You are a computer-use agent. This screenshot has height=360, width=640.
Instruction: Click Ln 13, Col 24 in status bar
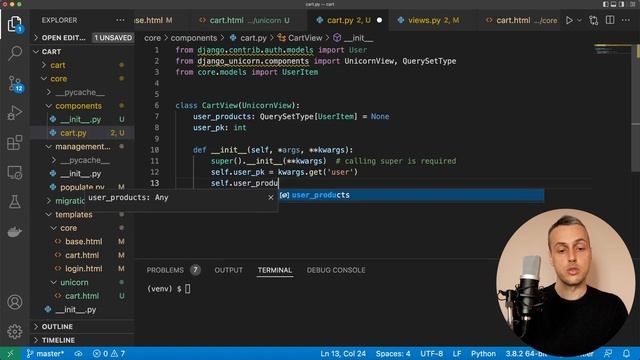pos(343,353)
